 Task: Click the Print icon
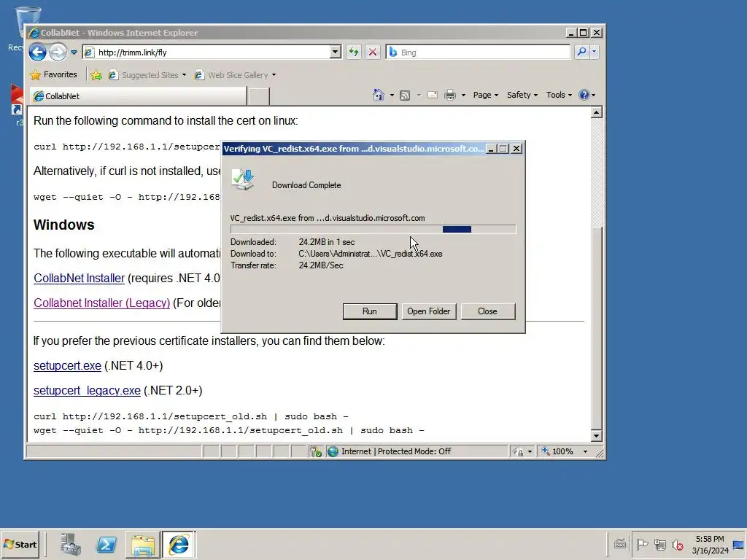coord(449,95)
